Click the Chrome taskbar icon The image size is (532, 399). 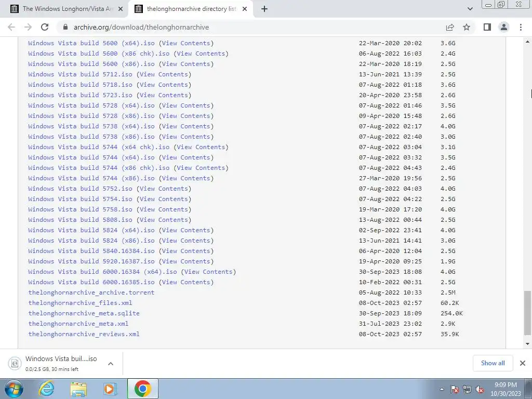pos(142,389)
